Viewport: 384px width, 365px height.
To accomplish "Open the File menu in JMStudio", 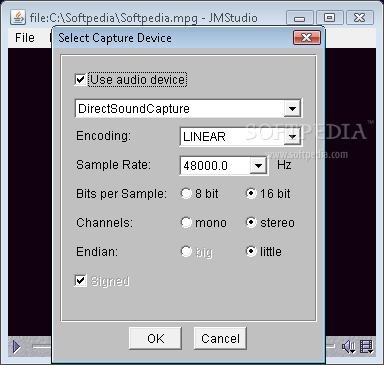I will coord(25,38).
